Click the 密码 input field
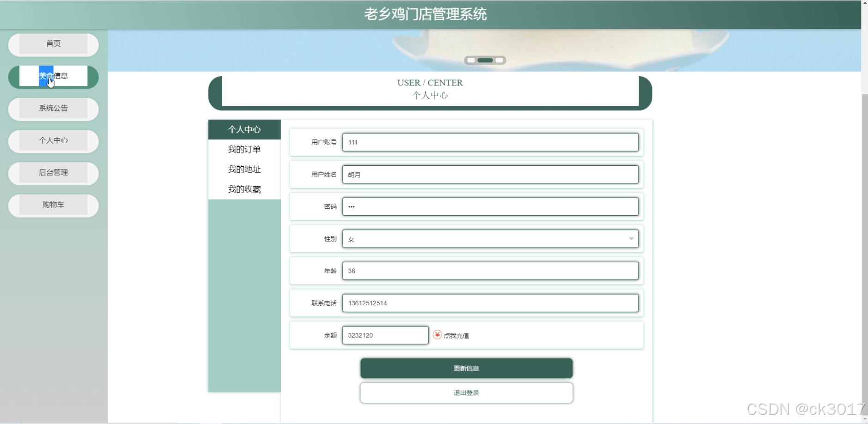This screenshot has width=868, height=424. [x=490, y=206]
